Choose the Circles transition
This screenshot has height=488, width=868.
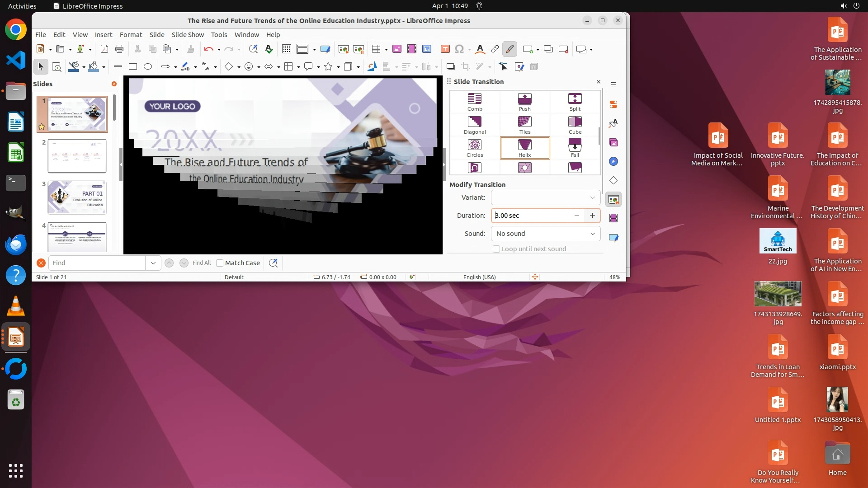pos(475,148)
